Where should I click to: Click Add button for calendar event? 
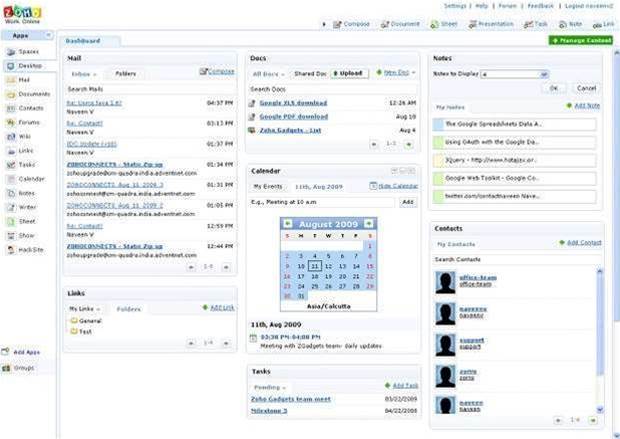[408, 202]
